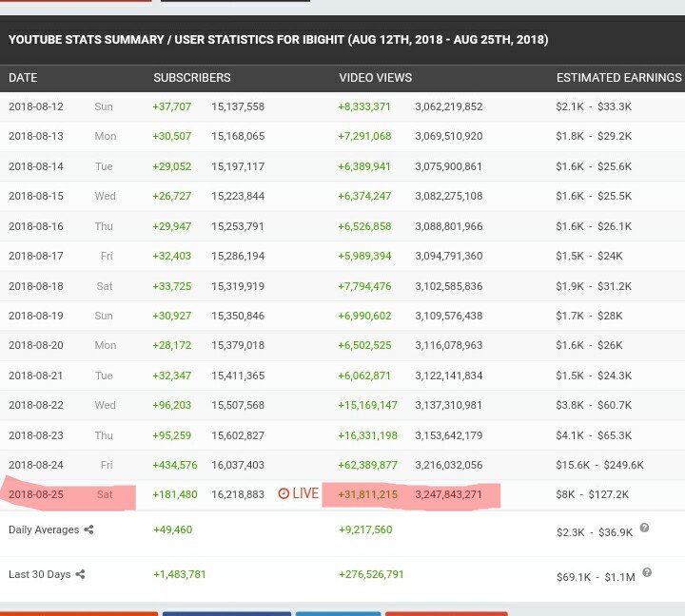685x616 pixels.
Task: Click the ESTIMATED EARNINGS column header
Action: coord(618,78)
